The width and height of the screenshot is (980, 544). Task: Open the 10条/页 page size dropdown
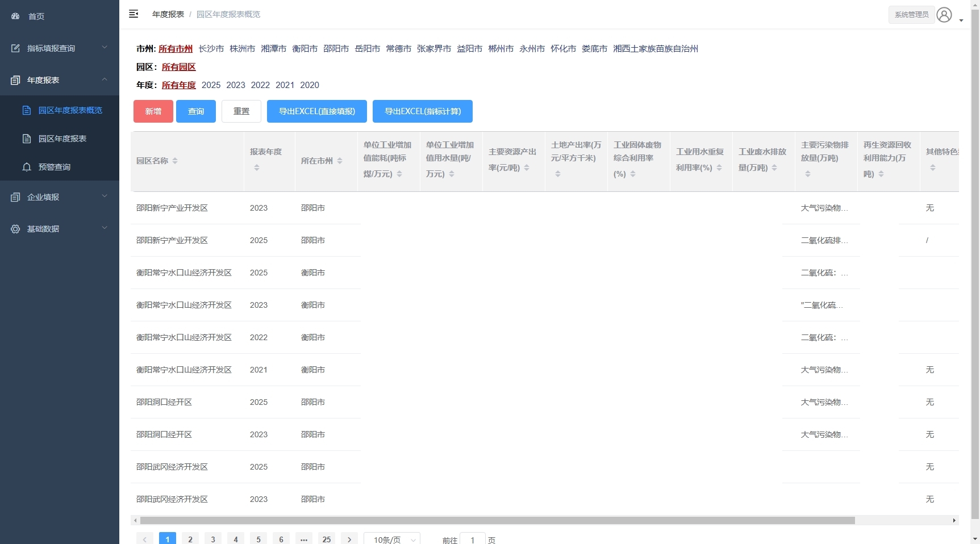click(x=391, y=539)
